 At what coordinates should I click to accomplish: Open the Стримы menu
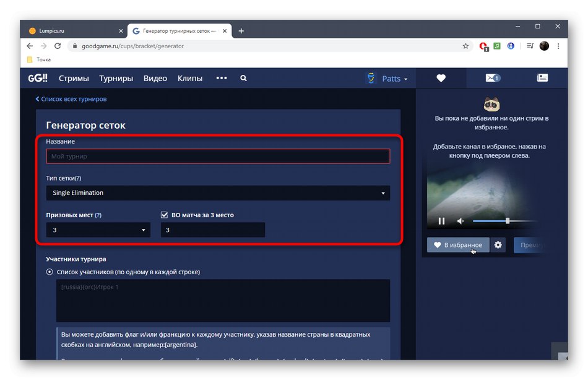point(74,78)
